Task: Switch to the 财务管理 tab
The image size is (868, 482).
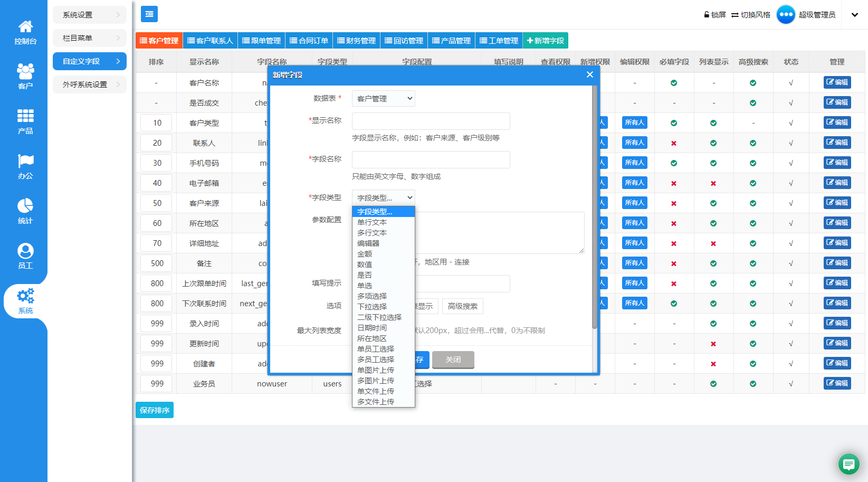Action: 356,40
